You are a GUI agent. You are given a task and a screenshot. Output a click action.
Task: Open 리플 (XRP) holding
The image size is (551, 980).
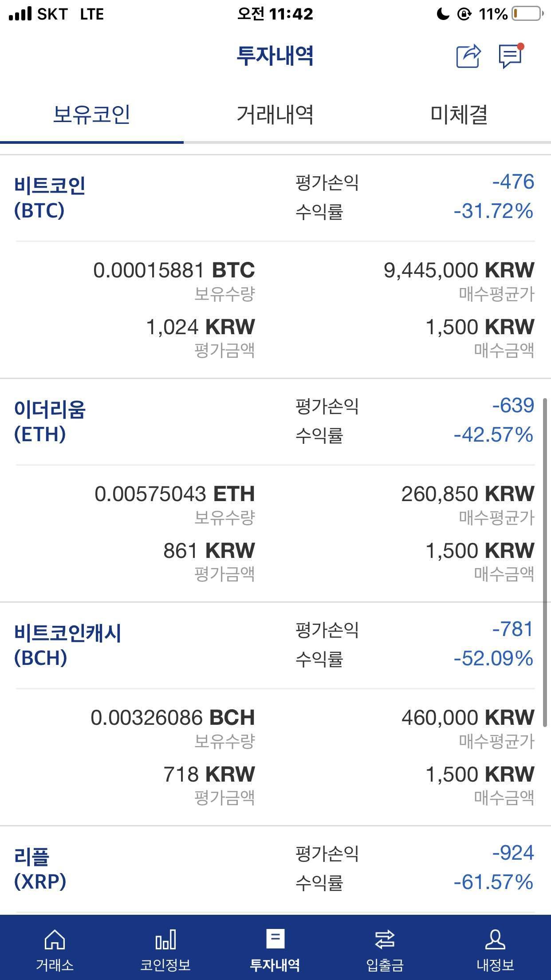point(40,869)
